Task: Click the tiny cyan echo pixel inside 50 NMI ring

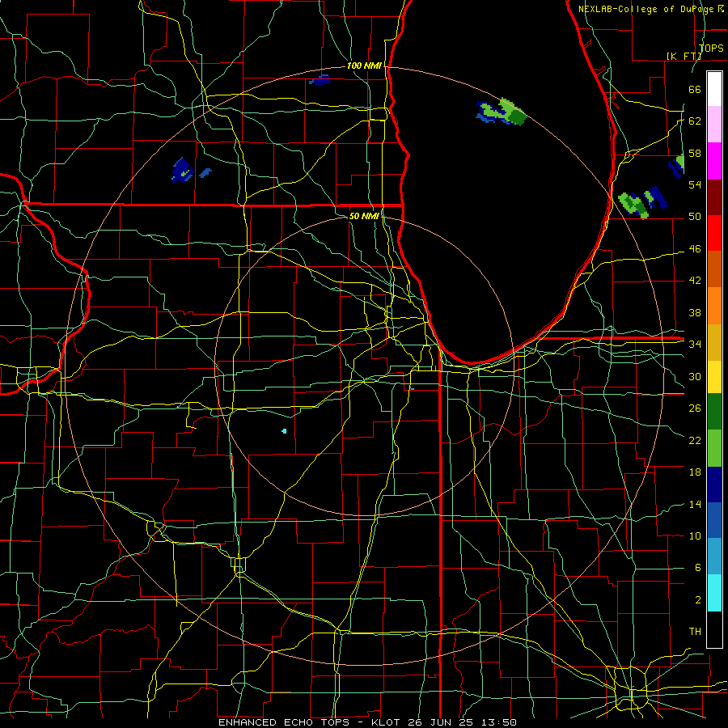Action: [x=284, y=431]
